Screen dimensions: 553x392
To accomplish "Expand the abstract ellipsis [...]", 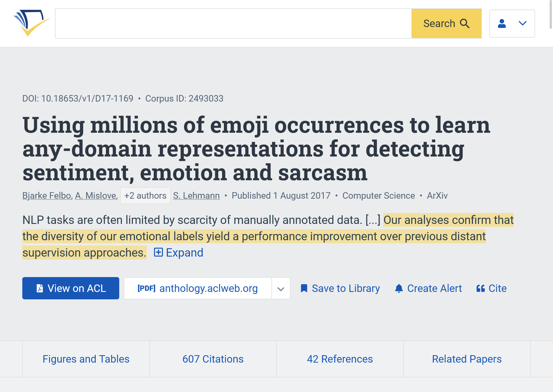I will point(373,220).
